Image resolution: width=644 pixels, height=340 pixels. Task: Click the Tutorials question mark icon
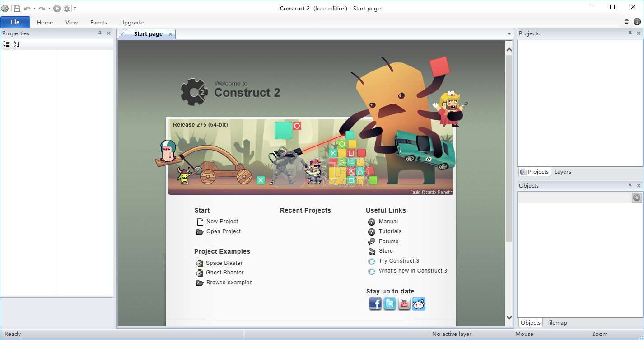click(372, 232)
